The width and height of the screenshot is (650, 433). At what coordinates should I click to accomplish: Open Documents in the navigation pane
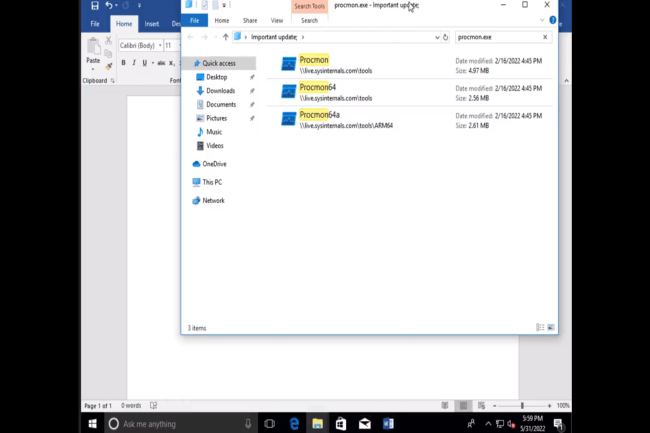point(221,104)
